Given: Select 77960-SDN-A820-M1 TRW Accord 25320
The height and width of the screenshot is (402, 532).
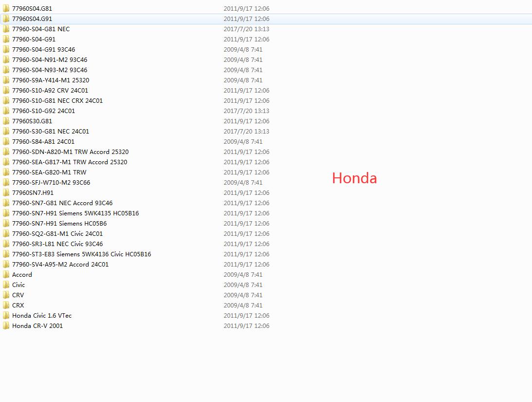Looking at the screenshot, I should [70, 152].
